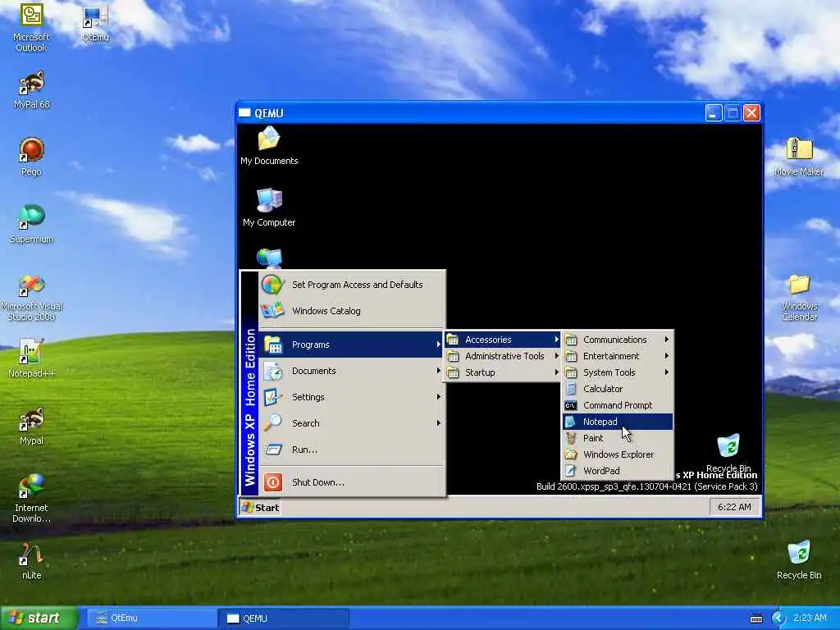Open the System Tools menu folder
The width and height of the screenshot is (840, 630).
click(x=618, y=372)
